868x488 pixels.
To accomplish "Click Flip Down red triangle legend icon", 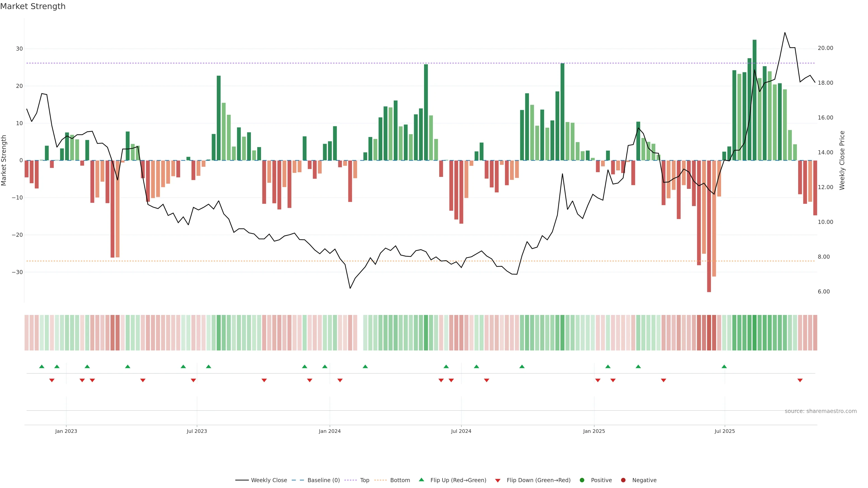I will click(498, 481).
